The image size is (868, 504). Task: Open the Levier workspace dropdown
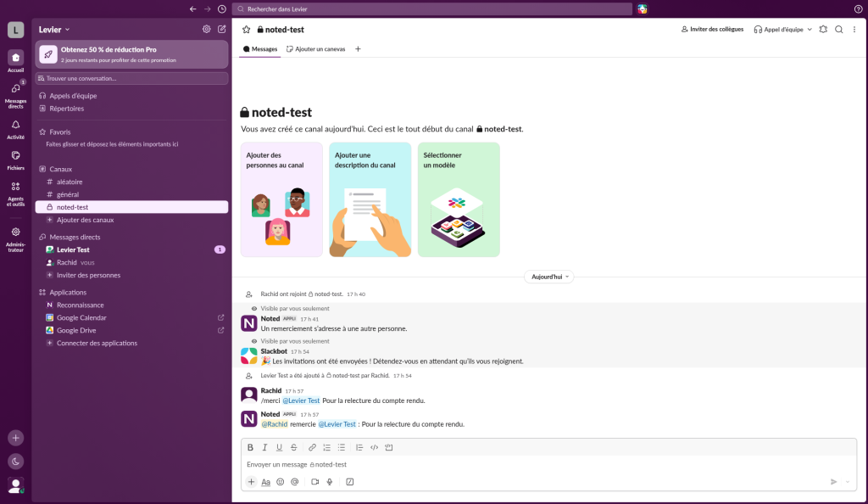pos(54,30)
